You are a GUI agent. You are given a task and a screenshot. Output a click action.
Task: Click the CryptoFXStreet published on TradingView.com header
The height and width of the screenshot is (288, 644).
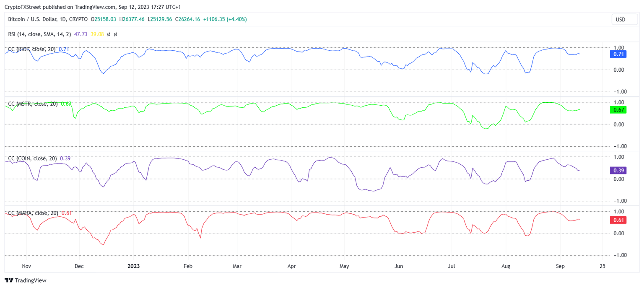click(93, 7)
